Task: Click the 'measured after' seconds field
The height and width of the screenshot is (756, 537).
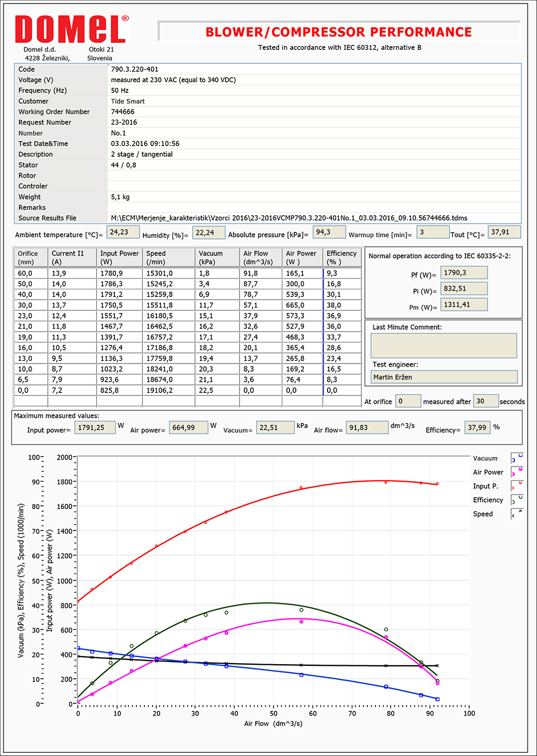Action: click(485, 401)
